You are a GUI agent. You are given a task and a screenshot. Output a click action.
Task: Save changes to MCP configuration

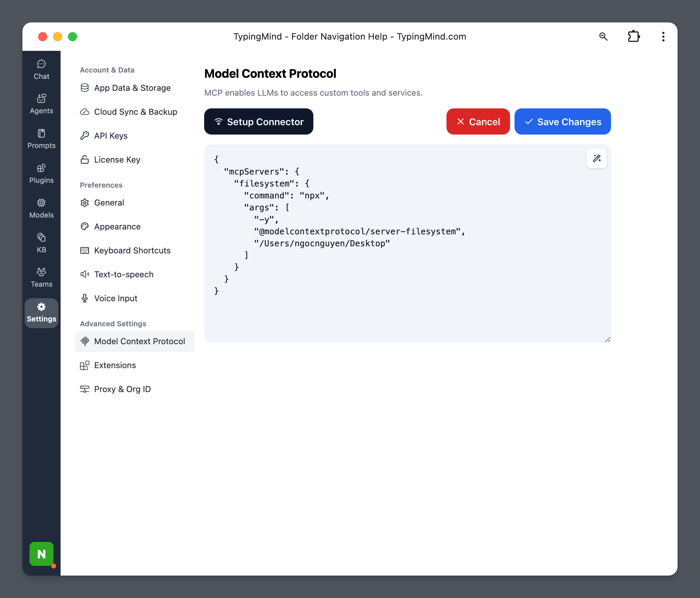tap(562, 122)
